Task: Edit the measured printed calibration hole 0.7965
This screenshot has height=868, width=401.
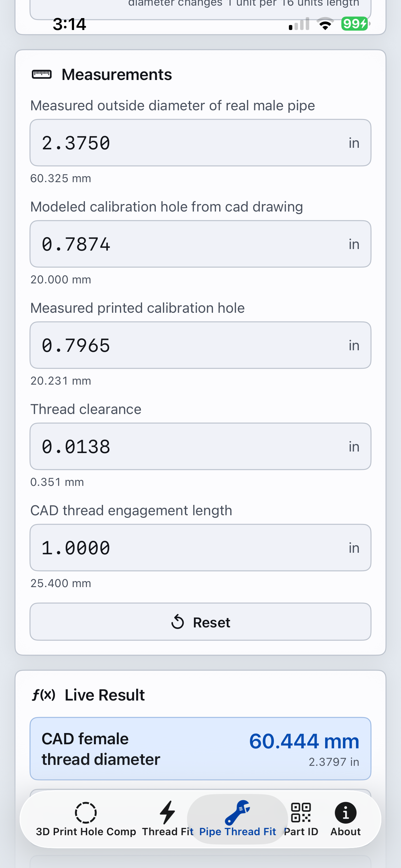Action: click(200, 345)
